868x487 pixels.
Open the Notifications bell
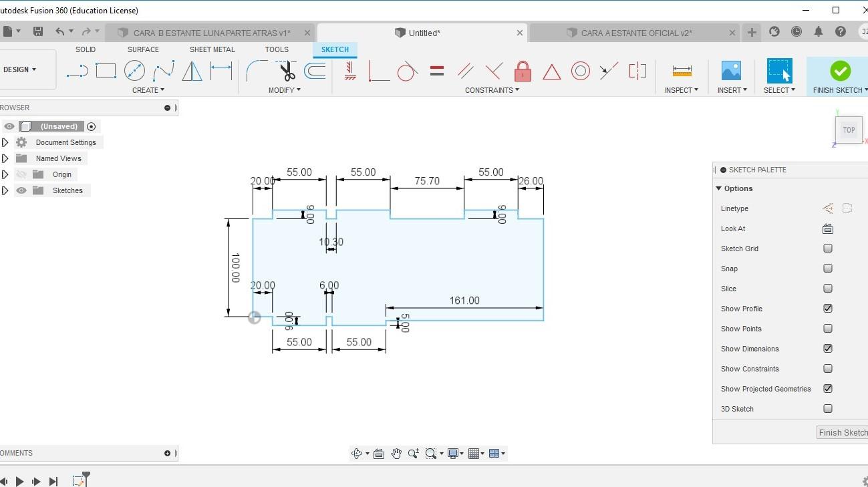tap(819, 31)
